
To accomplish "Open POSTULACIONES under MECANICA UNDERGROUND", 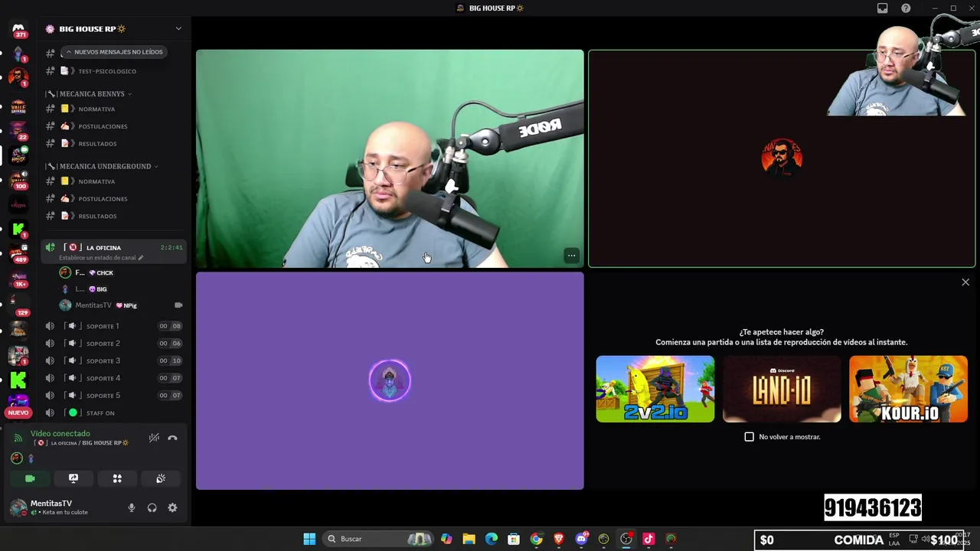I will pos(115,199).
